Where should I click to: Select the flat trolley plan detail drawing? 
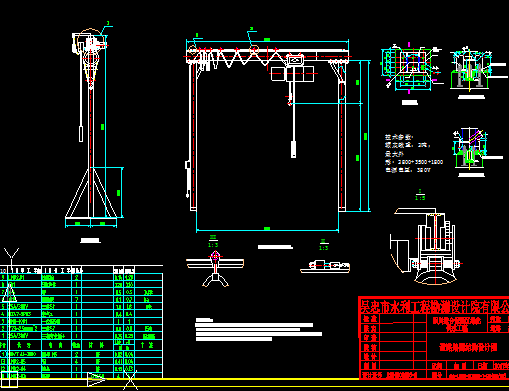[x=325, y=267]
